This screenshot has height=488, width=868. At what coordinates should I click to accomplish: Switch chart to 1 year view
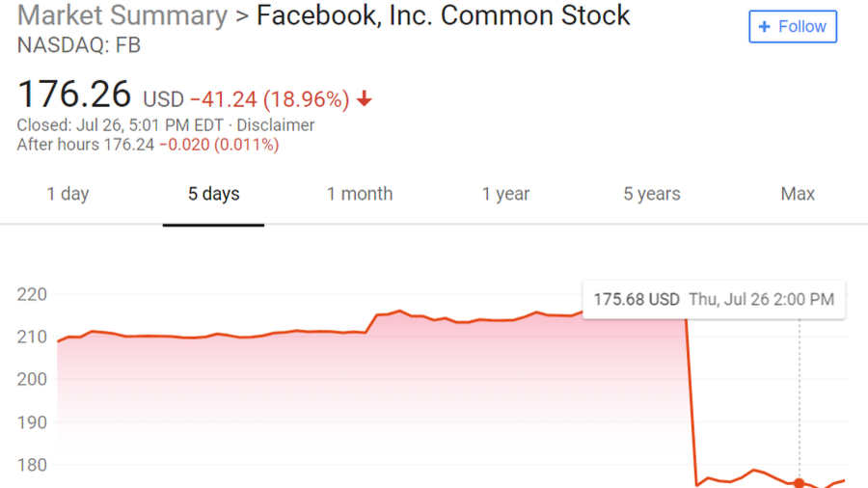click(506, 194)
